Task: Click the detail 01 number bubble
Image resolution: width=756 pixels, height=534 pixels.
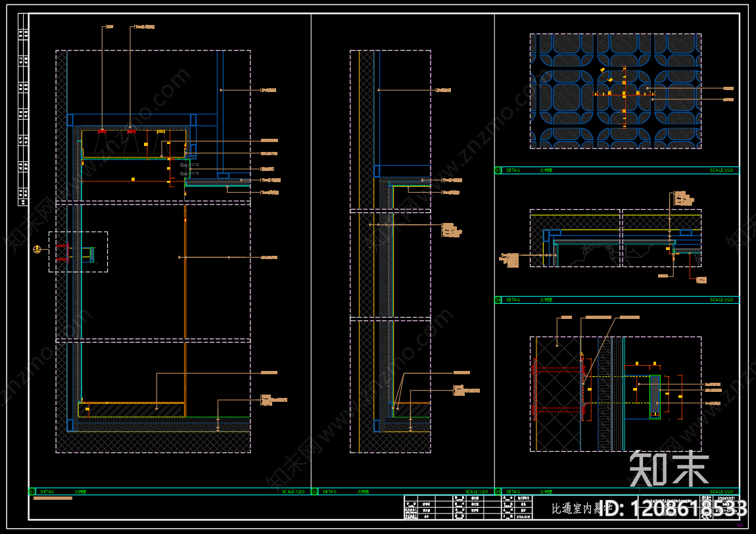Action: coord(32,491)
